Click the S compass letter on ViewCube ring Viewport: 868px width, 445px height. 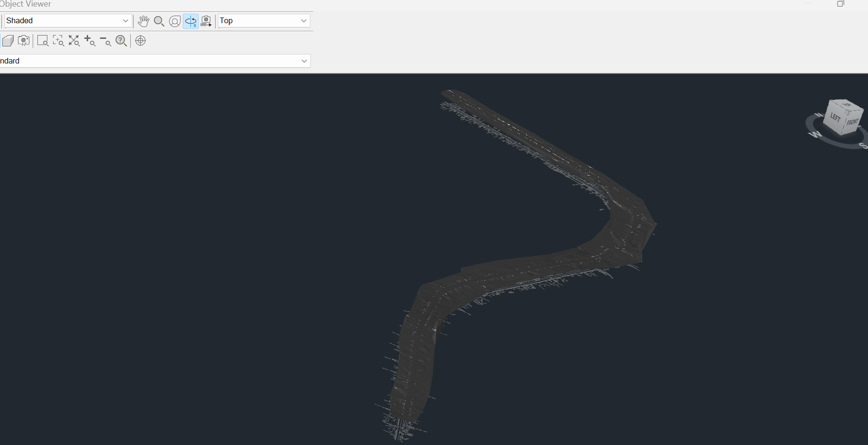click(x=864, y=146)
